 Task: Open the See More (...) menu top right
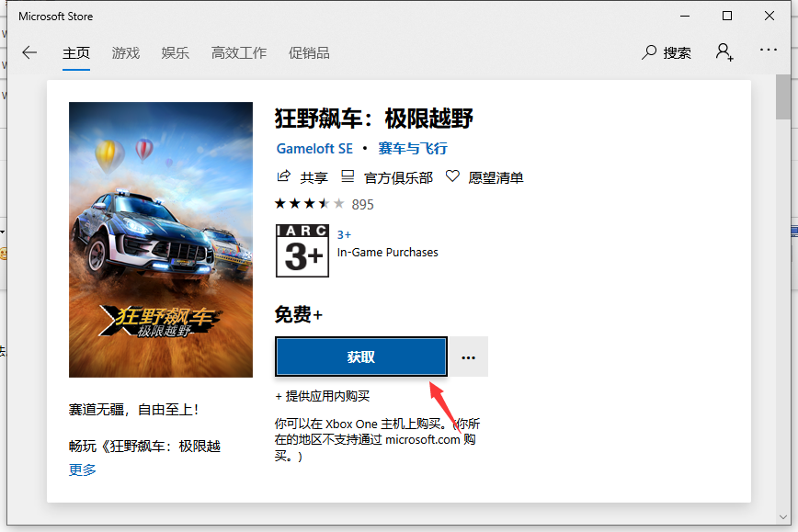point(769,49)
